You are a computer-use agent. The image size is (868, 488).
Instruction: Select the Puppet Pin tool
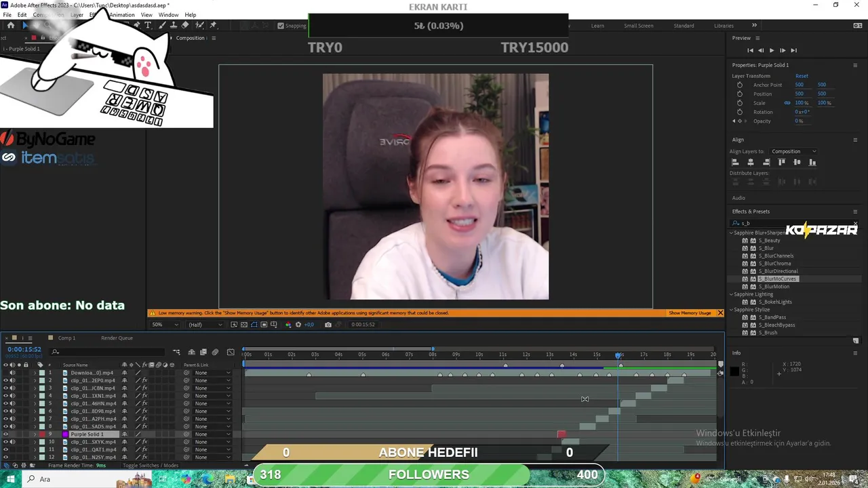point(213,25)
